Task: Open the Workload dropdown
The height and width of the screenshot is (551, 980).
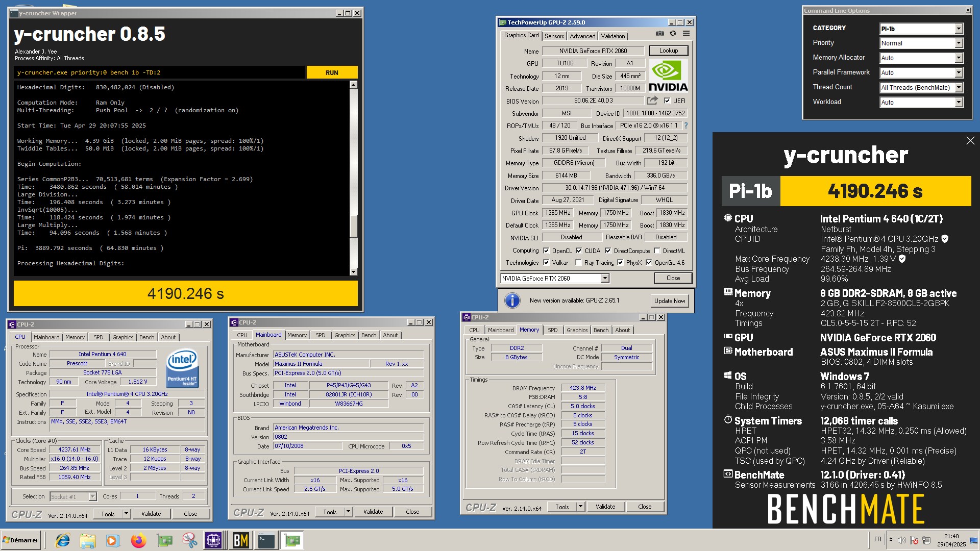Action: (x=921, y=103)
